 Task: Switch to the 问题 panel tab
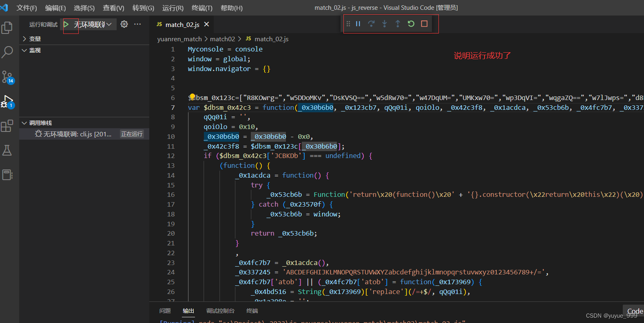click(165, 311)
